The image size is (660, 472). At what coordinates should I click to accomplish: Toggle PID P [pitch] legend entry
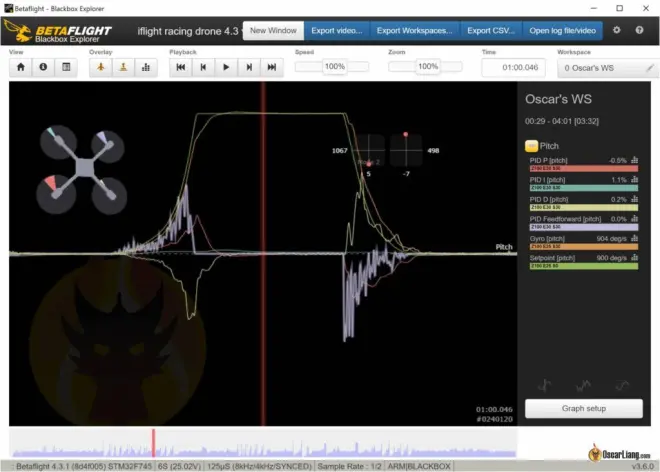coord(548,160)
